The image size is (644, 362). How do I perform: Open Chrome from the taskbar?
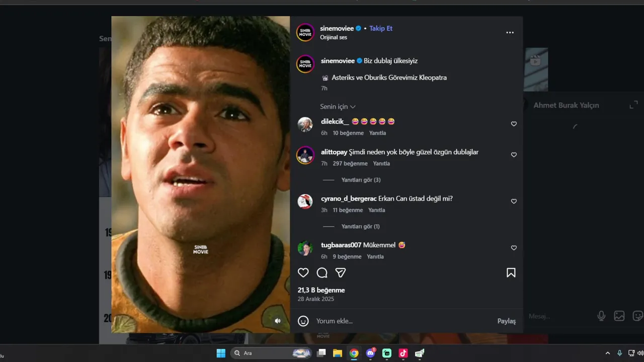354,353
